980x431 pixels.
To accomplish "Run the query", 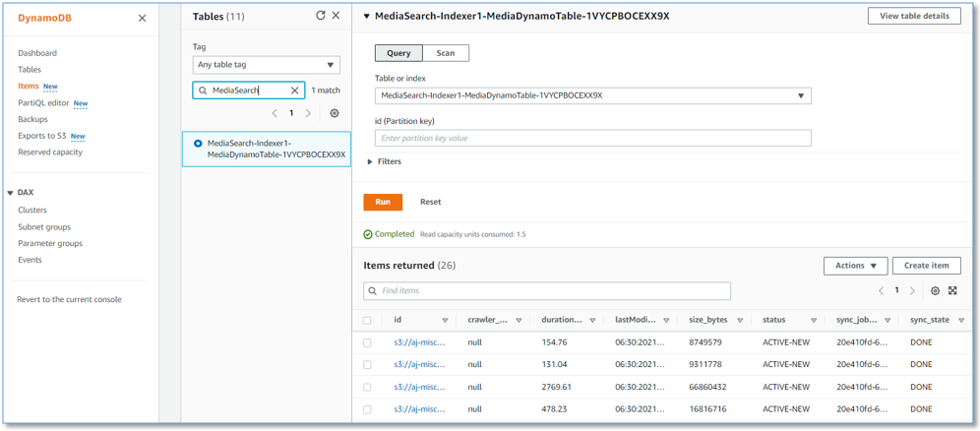I will tap(383, 202).
